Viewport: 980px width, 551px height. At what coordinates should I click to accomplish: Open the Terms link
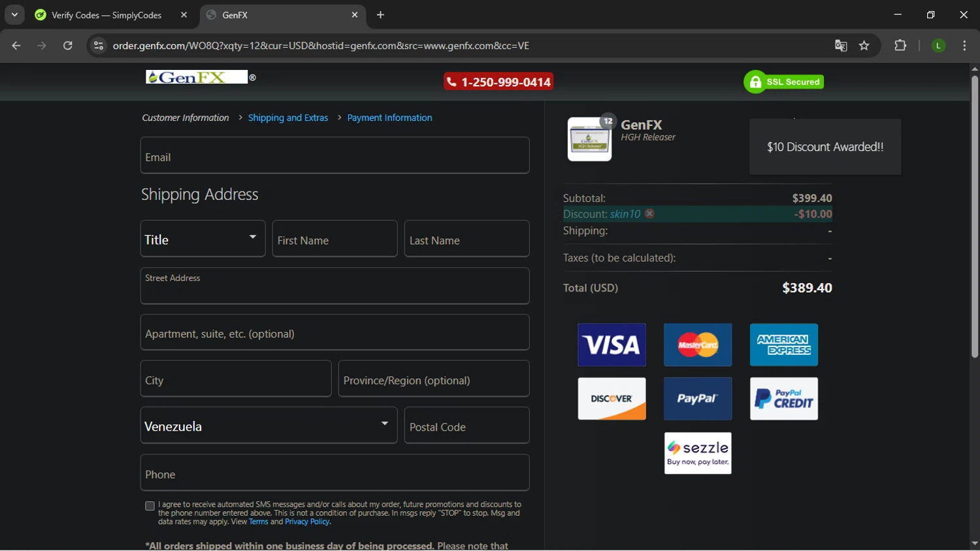pos(259,522)
